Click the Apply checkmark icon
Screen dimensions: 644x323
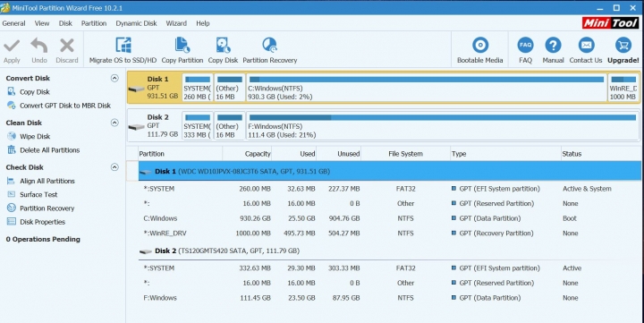(12, 46)
